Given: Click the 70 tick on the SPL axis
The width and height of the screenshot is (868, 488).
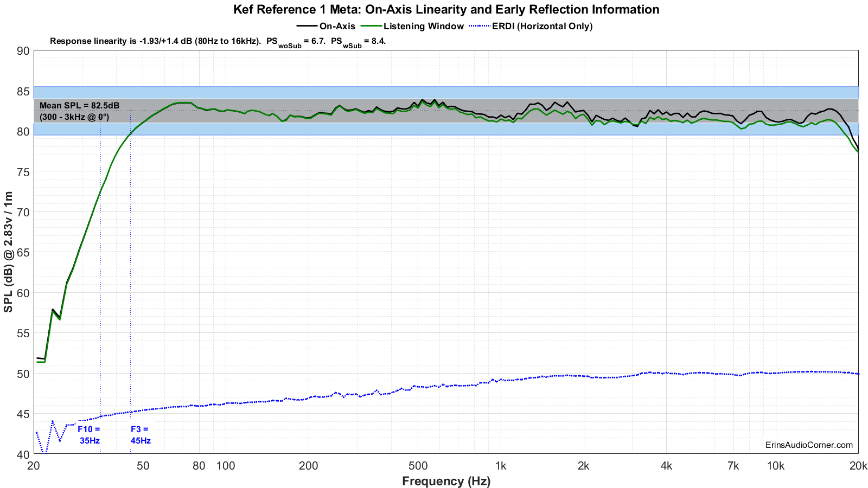Looking at the screenshot, I should pos(23,213).
